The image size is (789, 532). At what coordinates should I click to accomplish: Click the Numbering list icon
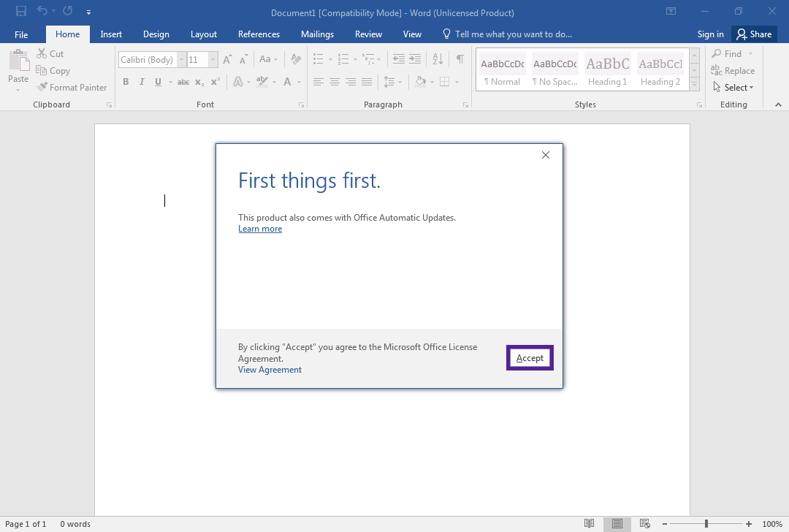click(343, 59)
